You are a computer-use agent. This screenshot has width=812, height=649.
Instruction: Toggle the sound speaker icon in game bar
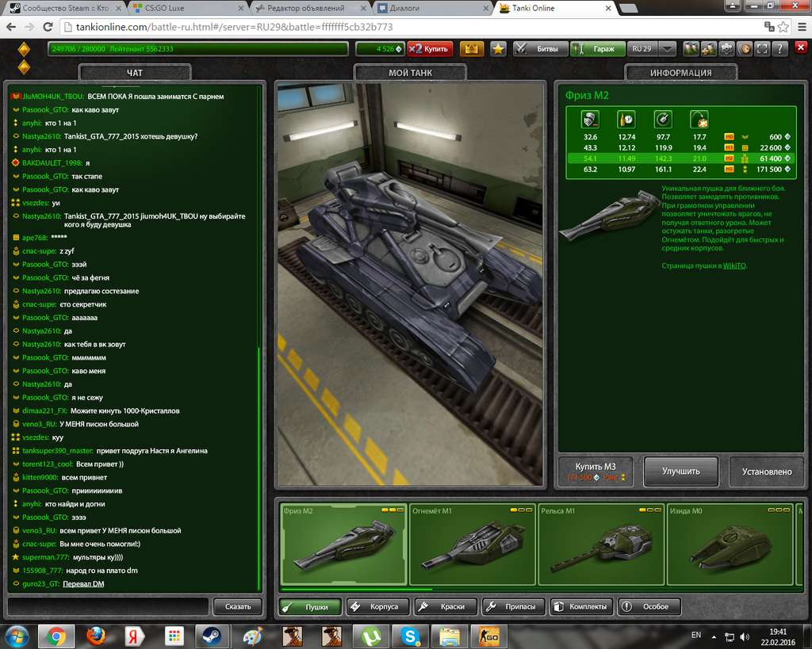(745, 48)
